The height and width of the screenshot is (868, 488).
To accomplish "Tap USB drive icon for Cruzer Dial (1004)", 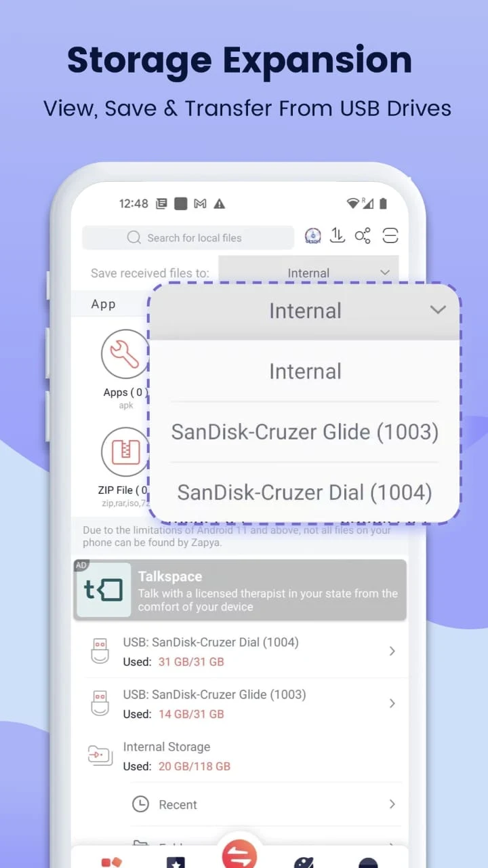I will pos(100,652).
